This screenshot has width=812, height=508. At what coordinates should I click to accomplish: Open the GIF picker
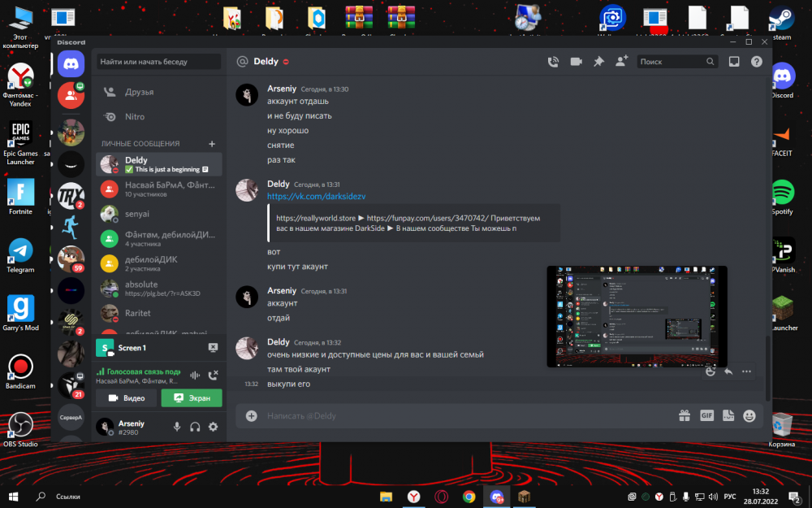pos(707,415)
